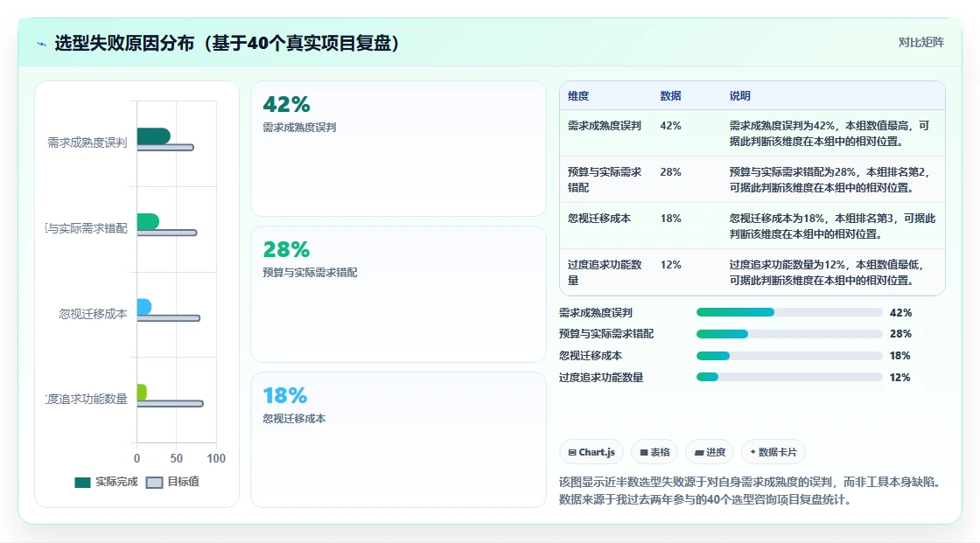Click the 对比矩阵 label in header

pyautogui.click(x=920, y=43)
